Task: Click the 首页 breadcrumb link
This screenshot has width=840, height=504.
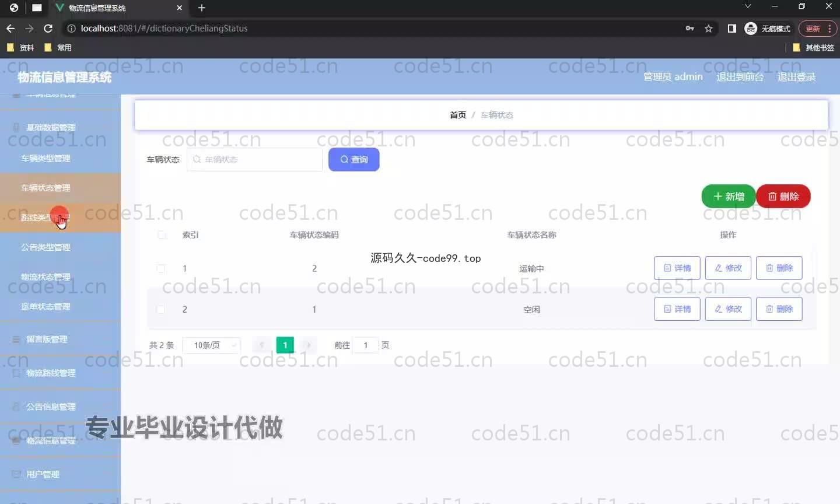Action: click(458, 115)
